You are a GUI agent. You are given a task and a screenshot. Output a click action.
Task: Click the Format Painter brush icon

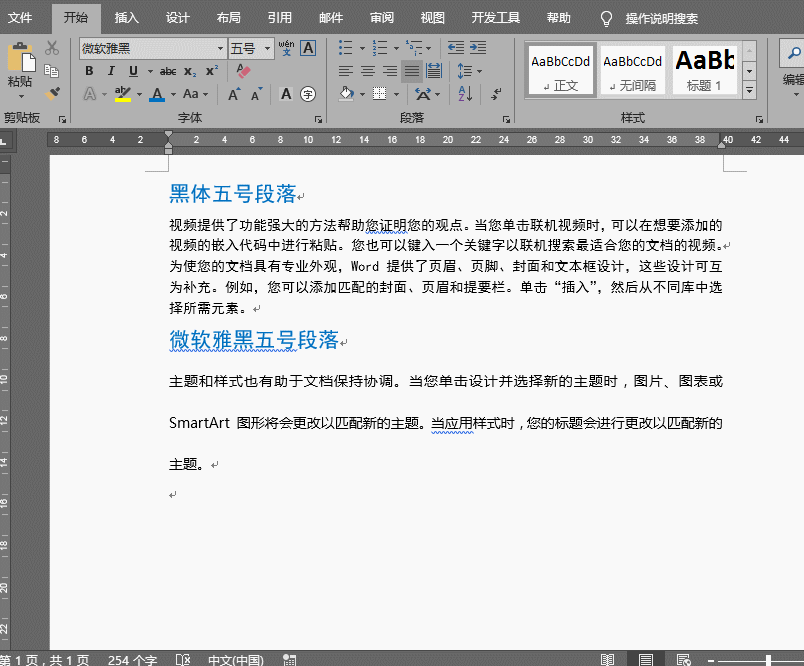[x=53, y=93]
